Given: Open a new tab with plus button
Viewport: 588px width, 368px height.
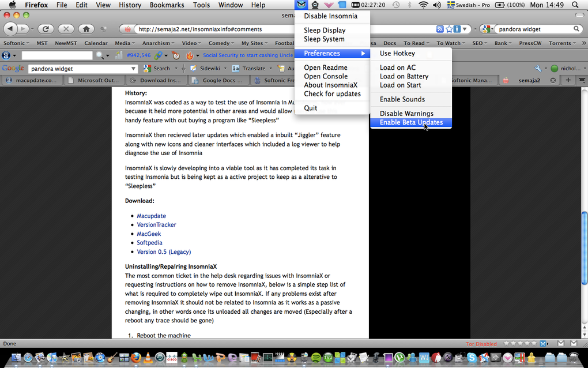Looking at the screenshot, I should (568, 80).
